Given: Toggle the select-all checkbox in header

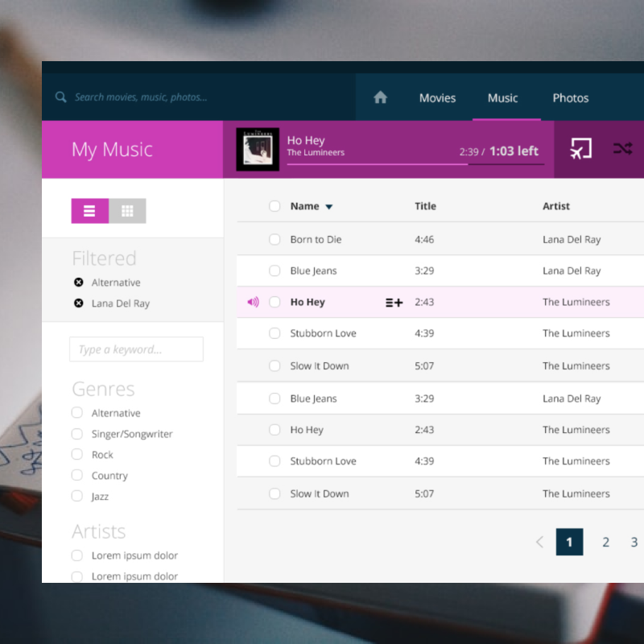Looking at the screenshot, I should tap(275, 206).
